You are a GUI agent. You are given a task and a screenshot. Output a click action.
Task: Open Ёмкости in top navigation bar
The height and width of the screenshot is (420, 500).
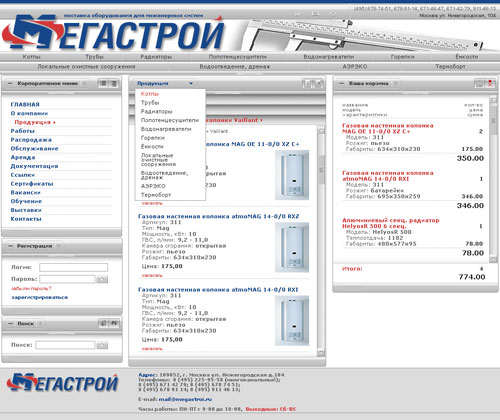click(467, 57)
